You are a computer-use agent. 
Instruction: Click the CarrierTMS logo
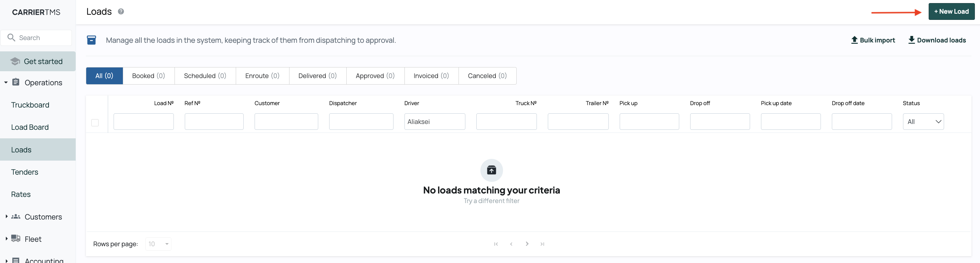tap(36, 12)
